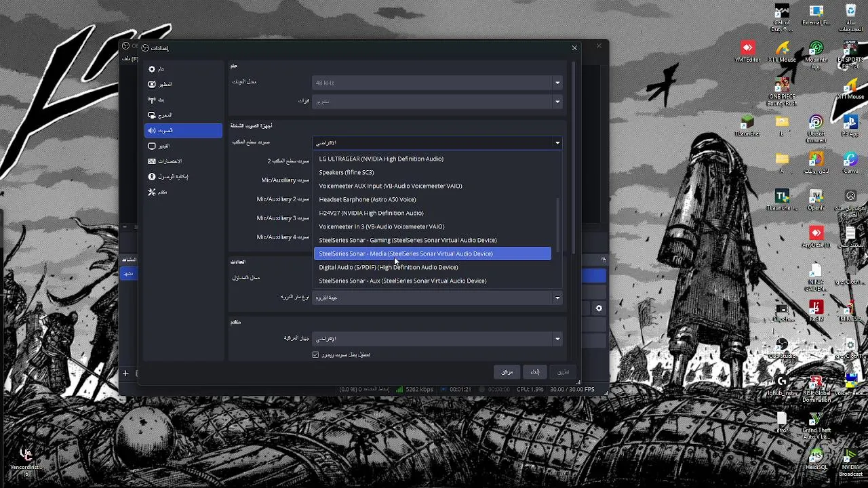Click the device list scrollbar thumb
The height and width of the screenshot is (488, 868).
click(559, 224)
